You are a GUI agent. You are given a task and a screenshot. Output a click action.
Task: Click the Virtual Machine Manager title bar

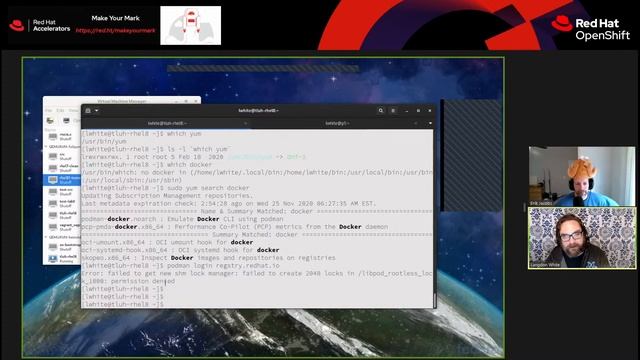(122, 100)
